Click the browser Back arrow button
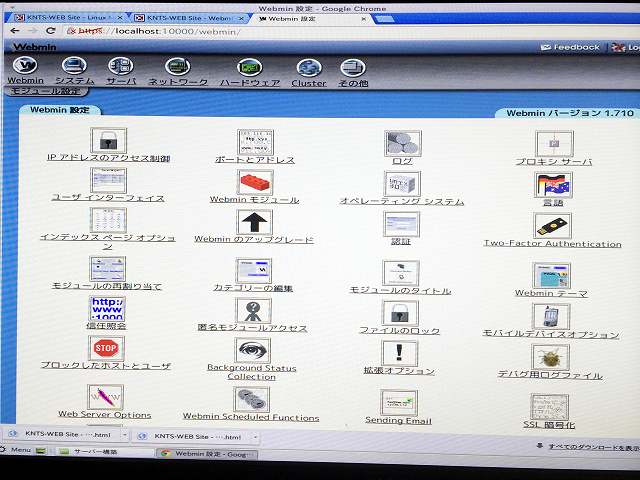Screen dimensions: 640x480 (x=15, y=31)
